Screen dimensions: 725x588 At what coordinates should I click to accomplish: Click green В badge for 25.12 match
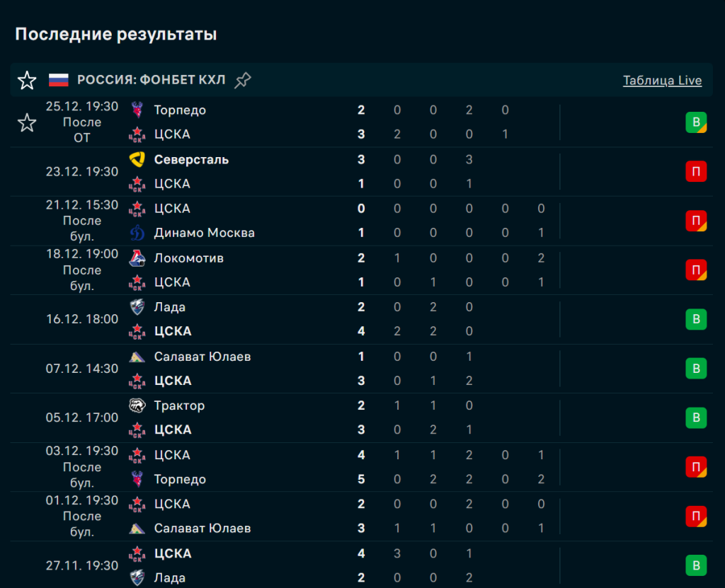coord(696,122)
